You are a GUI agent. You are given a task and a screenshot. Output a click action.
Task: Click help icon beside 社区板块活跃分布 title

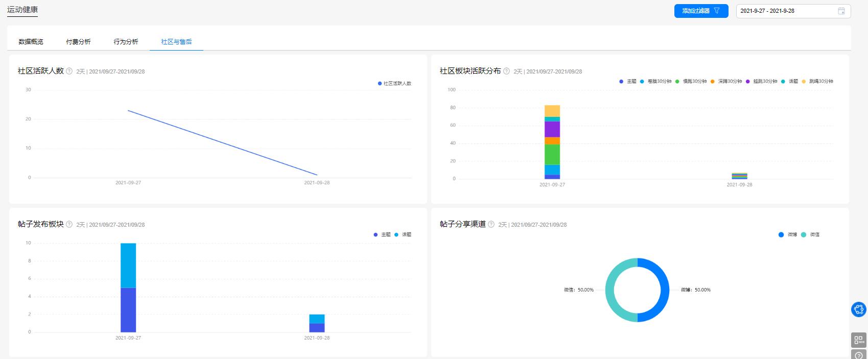pyautogui.click(x=506, y=71)
